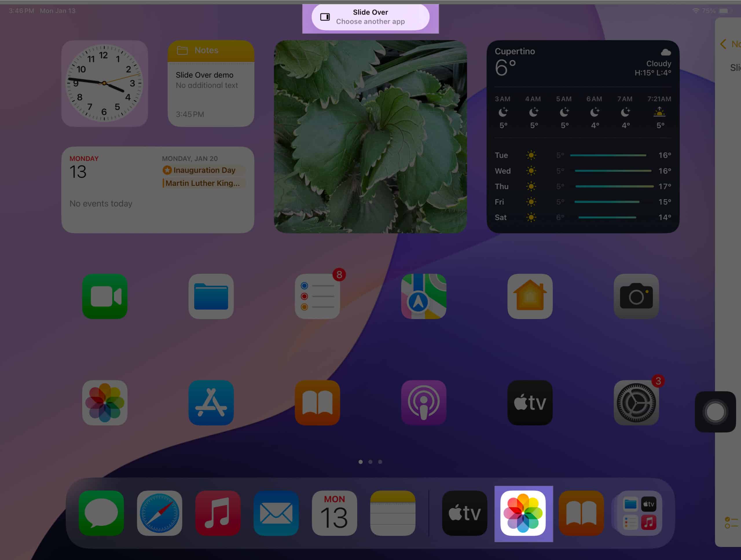
Task: Open Settings with 3 badge
Action: 636,402
